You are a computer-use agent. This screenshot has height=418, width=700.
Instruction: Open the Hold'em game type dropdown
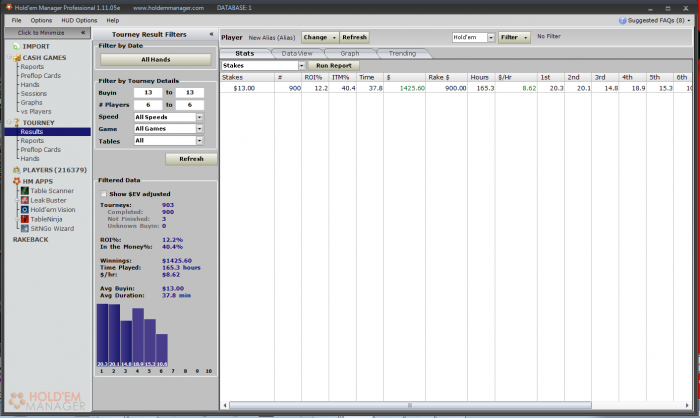click(x=491, y=38)
